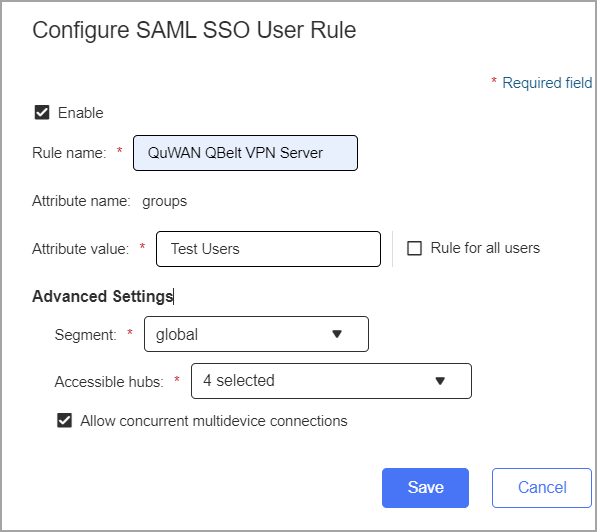
Task: Focus the Rule name input field
Action: (x=245, y=153)
